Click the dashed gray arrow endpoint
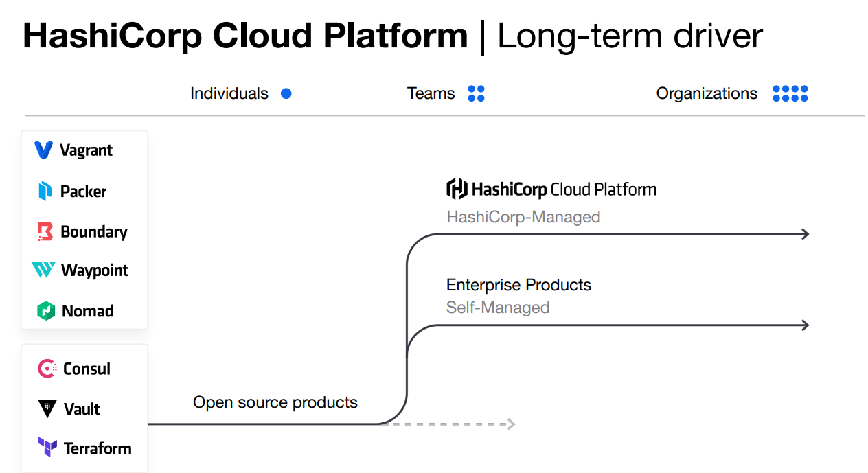Screen dimensions: 868x473 (x=510, y=424)
